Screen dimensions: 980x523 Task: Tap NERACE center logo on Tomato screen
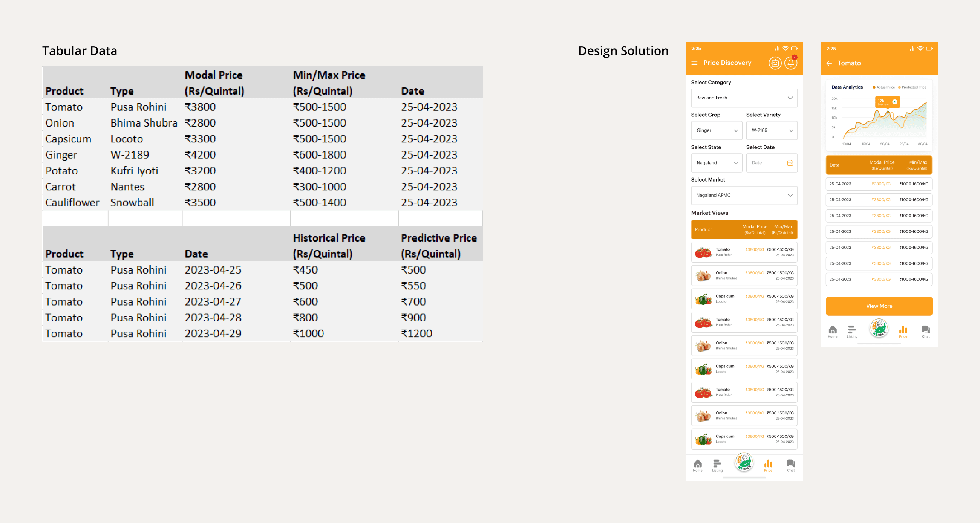click(879, 328)
